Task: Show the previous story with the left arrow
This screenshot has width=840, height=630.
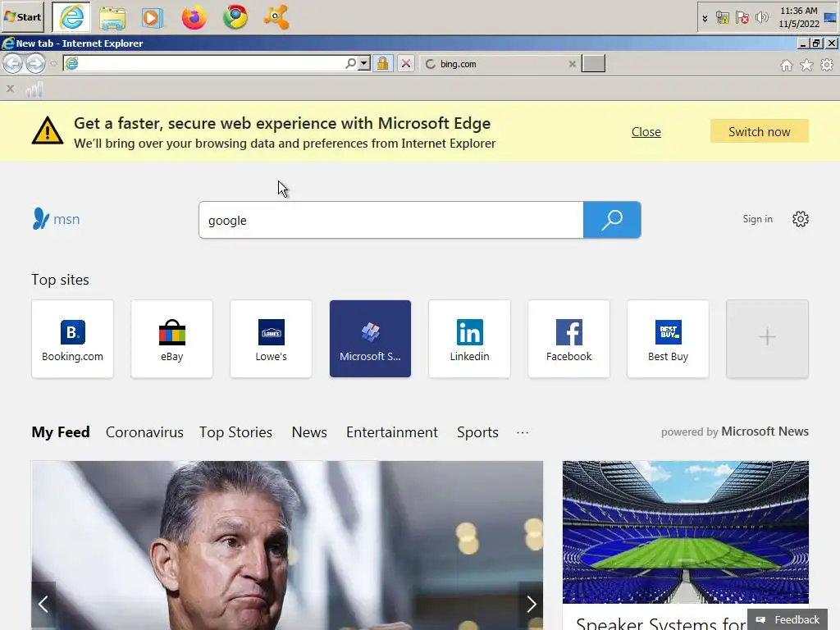Action: [x=43, y=604]
